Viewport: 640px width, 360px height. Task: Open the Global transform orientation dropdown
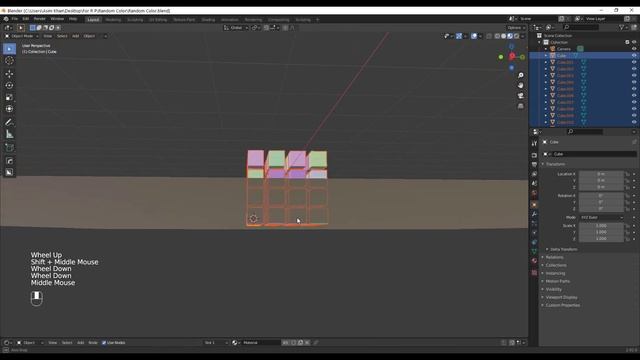pyautogui.click(x=236, y=28)
